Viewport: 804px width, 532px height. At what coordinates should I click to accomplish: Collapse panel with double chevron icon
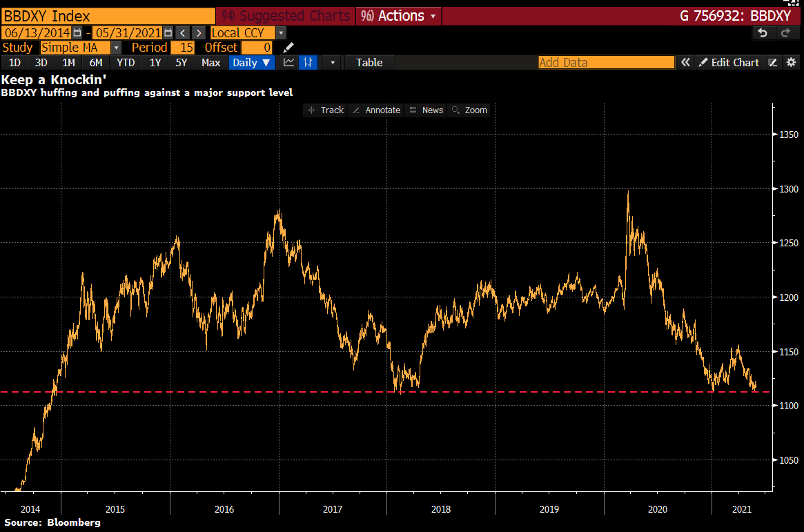point(685,63)
